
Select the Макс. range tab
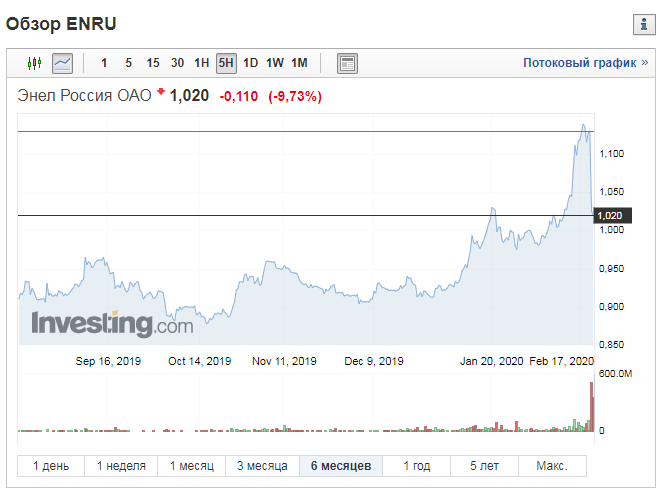(x=552, y=466)
